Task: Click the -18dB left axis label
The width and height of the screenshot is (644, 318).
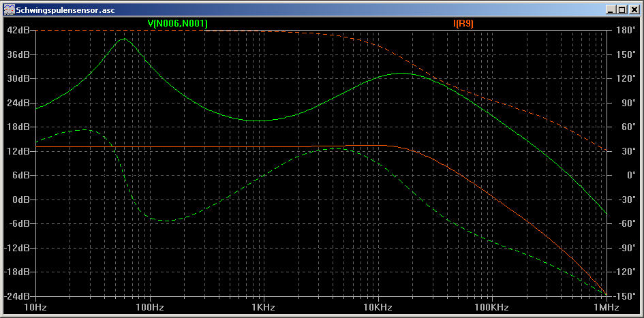Action: click(x=18, y=272)
